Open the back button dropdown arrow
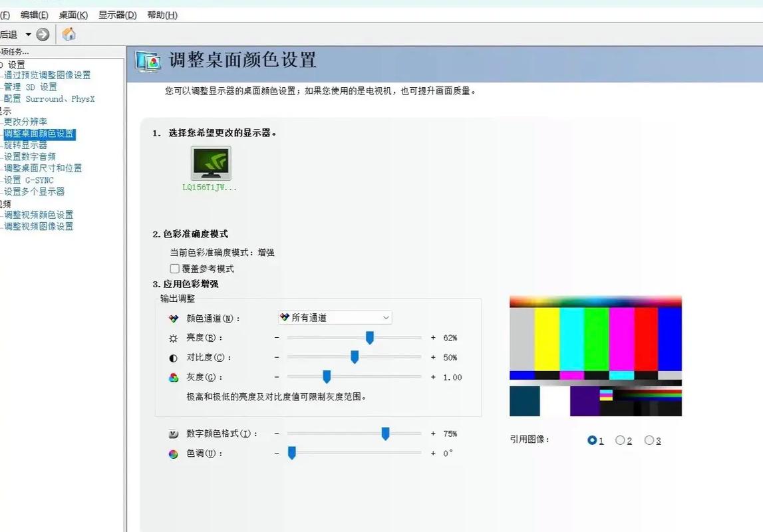 pos(27,34)
